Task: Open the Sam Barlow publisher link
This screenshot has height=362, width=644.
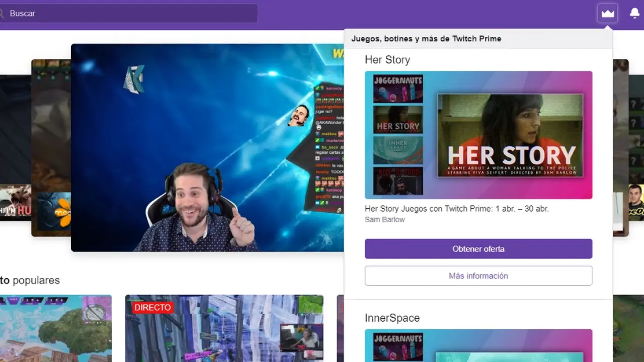Action: pos(384,219)
